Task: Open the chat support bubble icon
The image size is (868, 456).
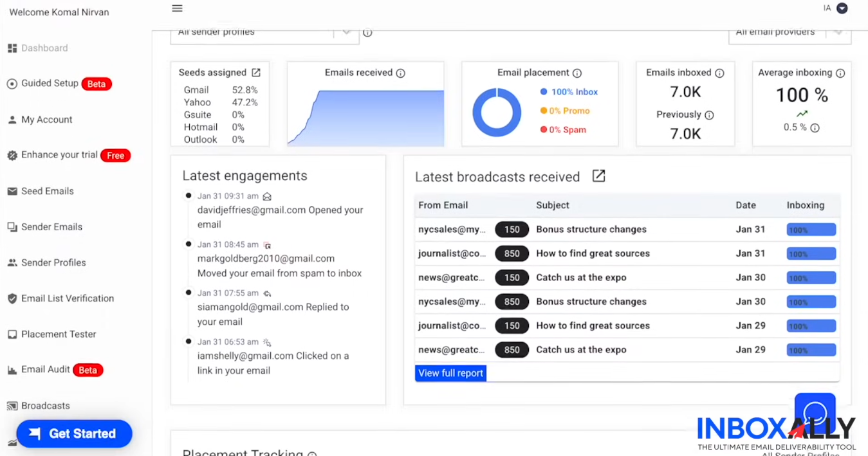Action: click(x=815, y=412)
